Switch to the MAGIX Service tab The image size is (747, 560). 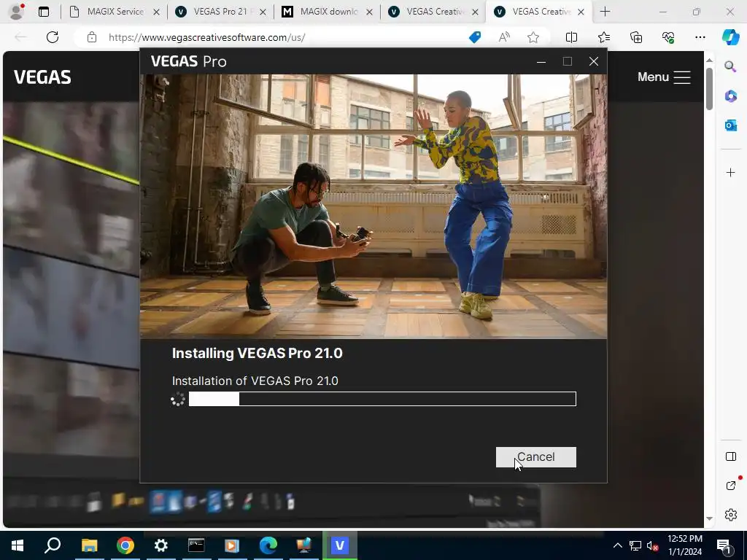(115, 12)
